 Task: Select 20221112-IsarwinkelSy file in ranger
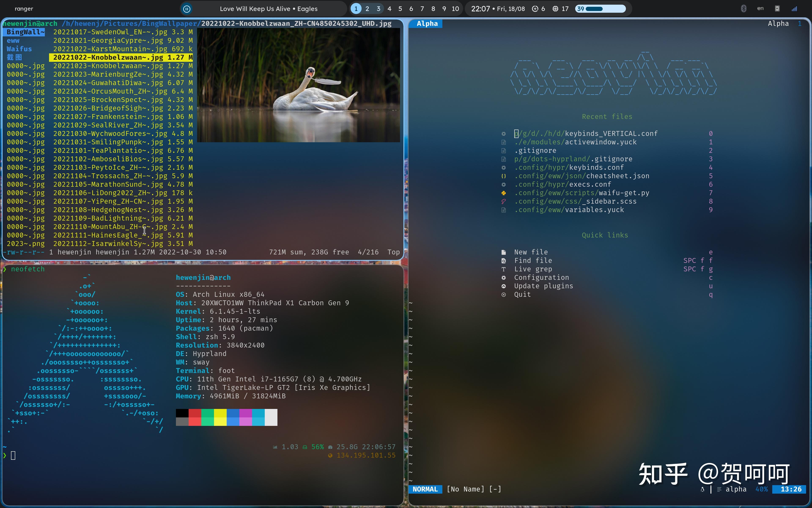point(123,244)
